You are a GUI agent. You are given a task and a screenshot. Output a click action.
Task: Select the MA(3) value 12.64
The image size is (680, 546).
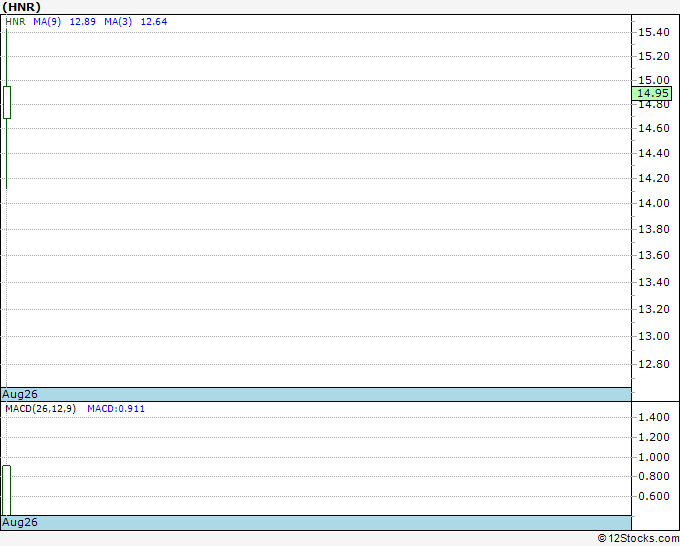point(154,21)
